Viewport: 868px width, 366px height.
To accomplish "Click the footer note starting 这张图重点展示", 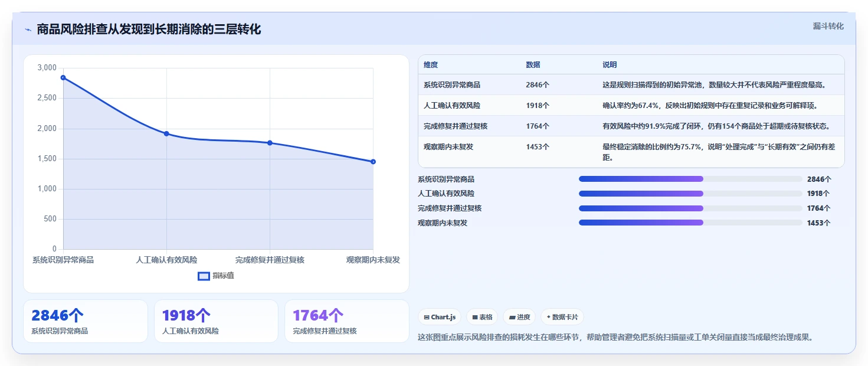I will pos(615,338).
